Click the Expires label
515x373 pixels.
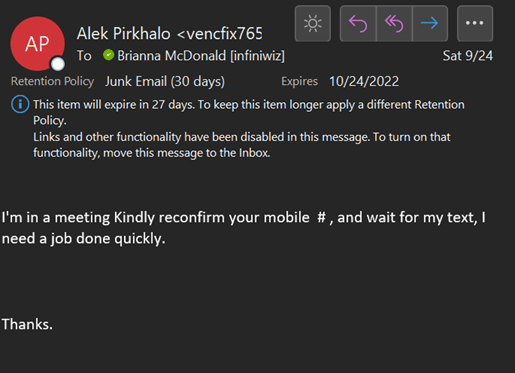(x=299, y=82)
